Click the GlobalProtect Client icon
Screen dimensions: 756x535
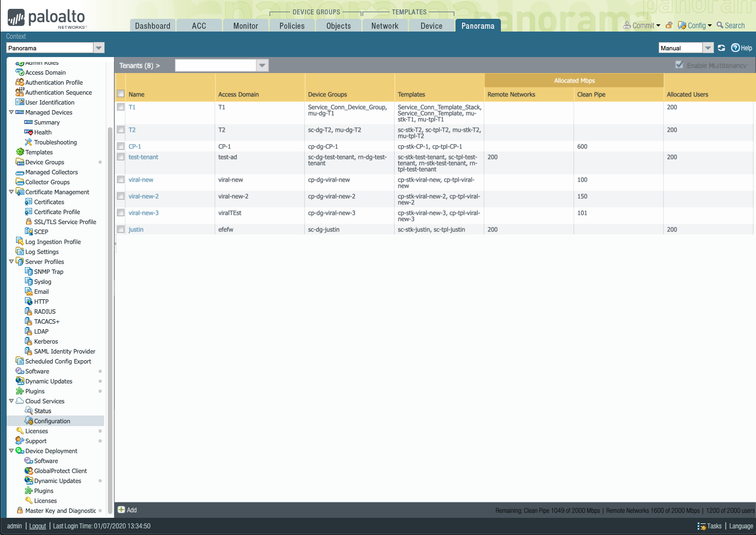point(29,471)
